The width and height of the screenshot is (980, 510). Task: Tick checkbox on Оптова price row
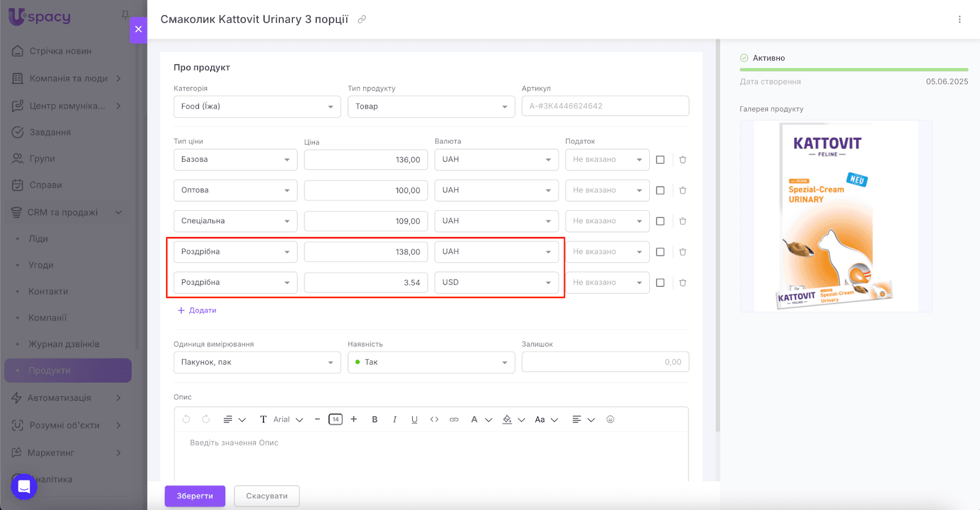[660, 190]
